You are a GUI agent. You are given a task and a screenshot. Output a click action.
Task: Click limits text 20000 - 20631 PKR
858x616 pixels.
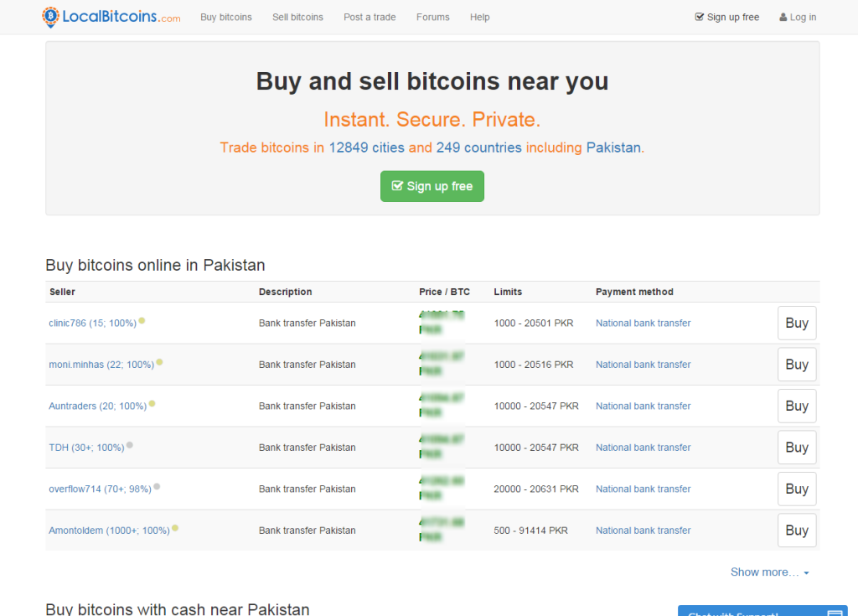pos(536,489)
